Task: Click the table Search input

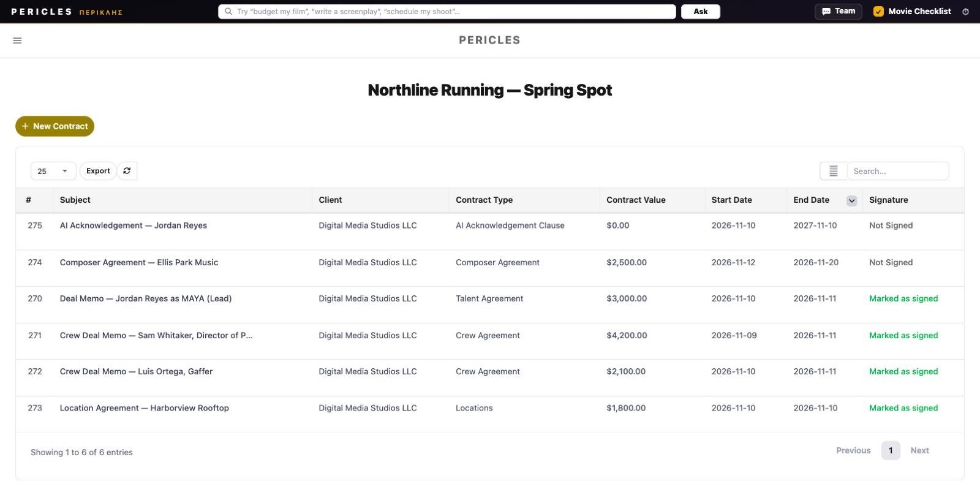Action: 898,171
